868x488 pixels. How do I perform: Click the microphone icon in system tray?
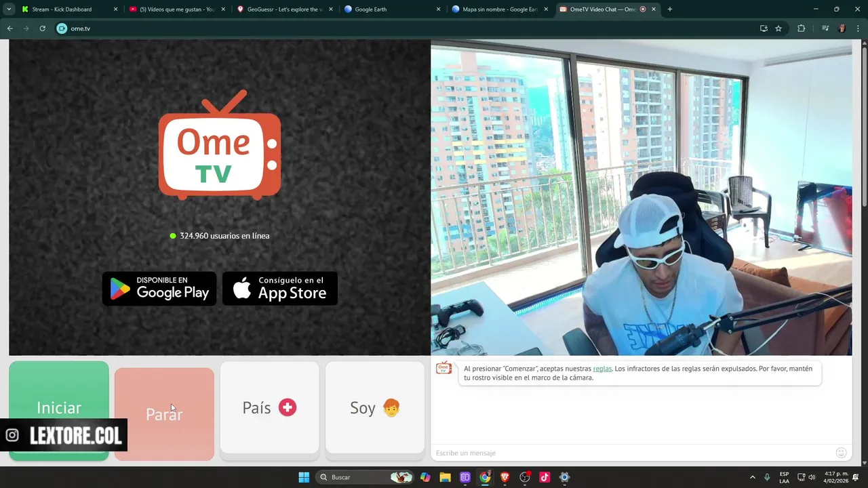click(767, 477)
